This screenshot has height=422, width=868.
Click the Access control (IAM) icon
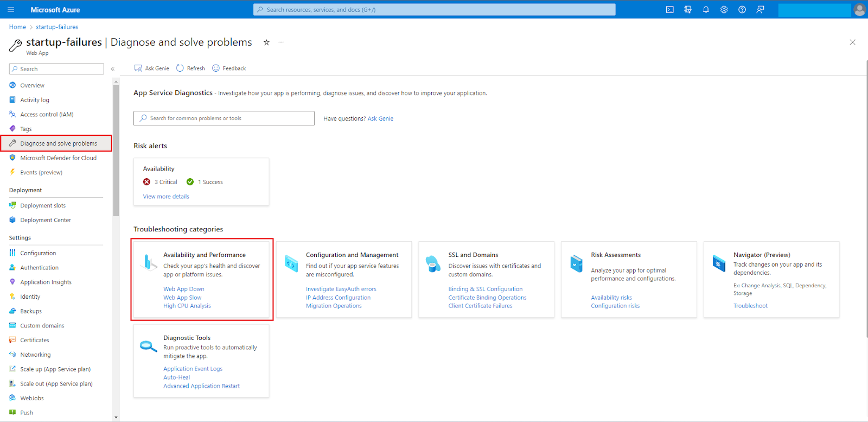click(x=12, y=115)
